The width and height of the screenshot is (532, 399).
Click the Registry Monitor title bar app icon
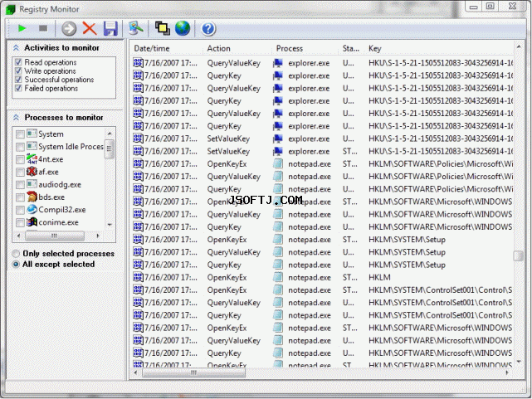11,9
